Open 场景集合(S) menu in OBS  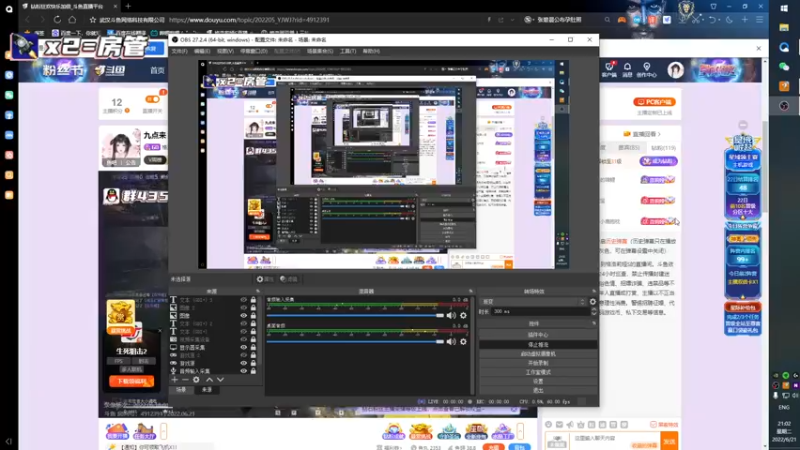tap(320, 51)
